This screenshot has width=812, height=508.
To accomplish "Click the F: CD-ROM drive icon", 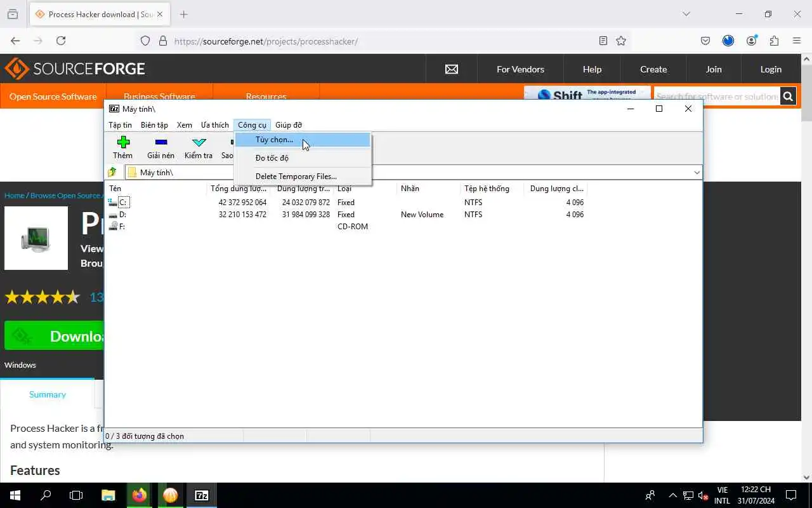I will [114, 227].
